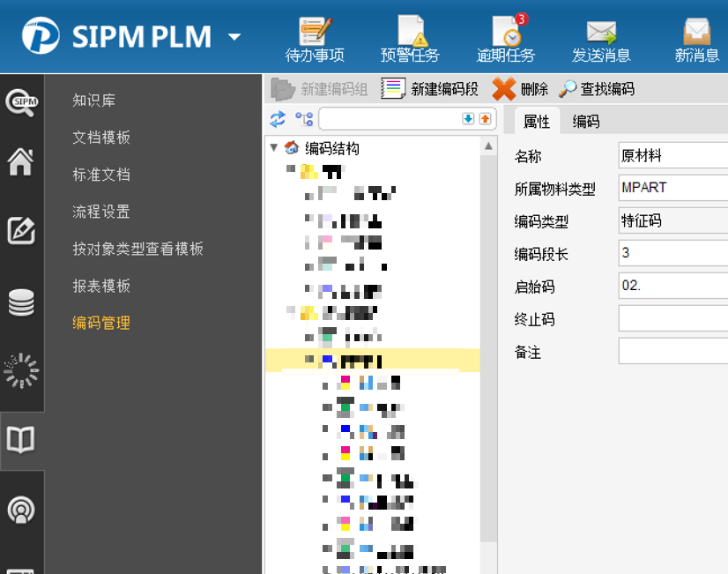The width and height of the screenshot is (728, 574).
Task: Open 逾期任务 overdue tasks
Action: click(506, 39)
